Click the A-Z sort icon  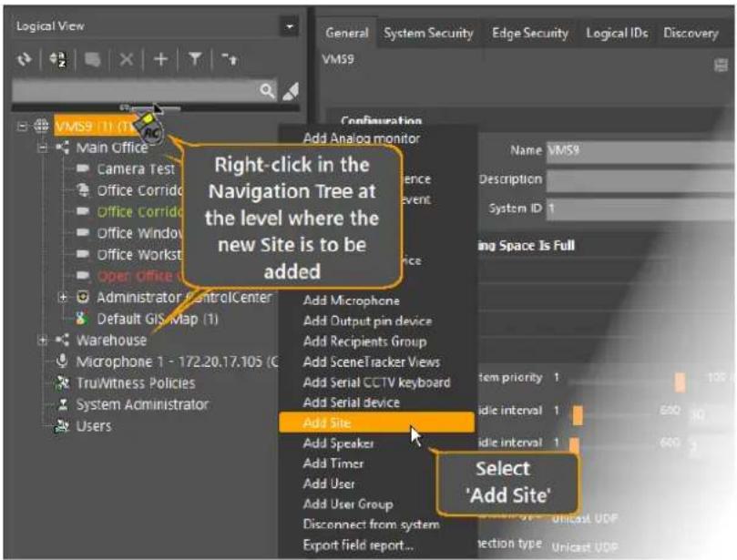pos(57,60)
